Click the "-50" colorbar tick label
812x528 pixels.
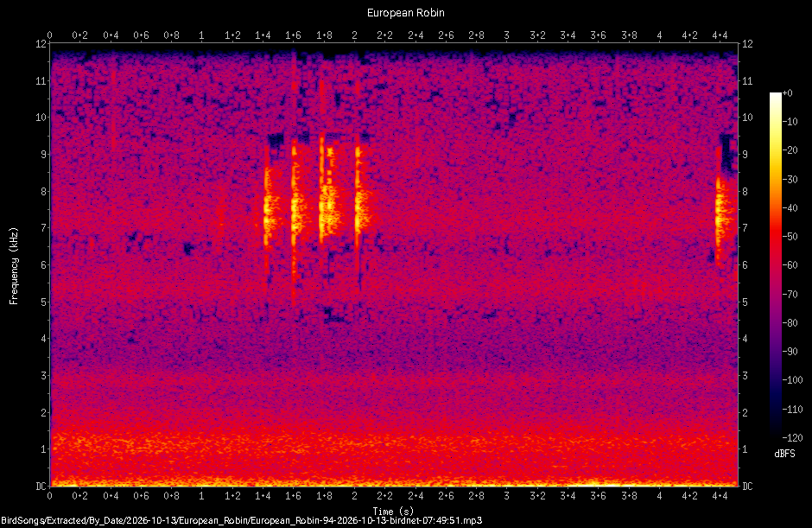pos(790,236)
